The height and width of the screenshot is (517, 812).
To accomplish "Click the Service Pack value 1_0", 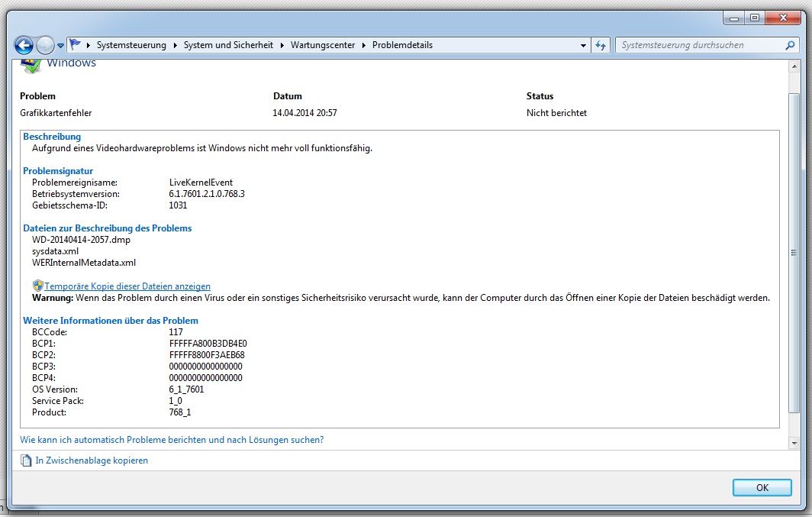I will click(x=176, y=400).
